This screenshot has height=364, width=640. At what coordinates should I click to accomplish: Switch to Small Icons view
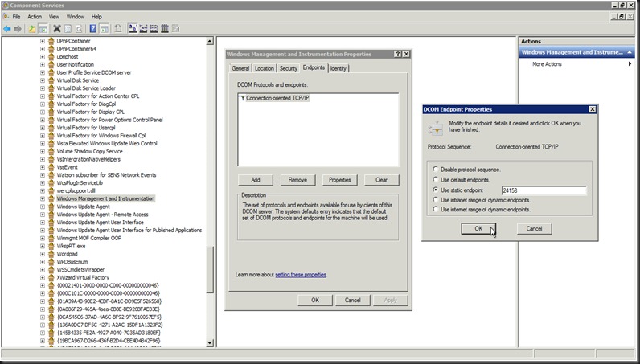click(x=143, y=29)
